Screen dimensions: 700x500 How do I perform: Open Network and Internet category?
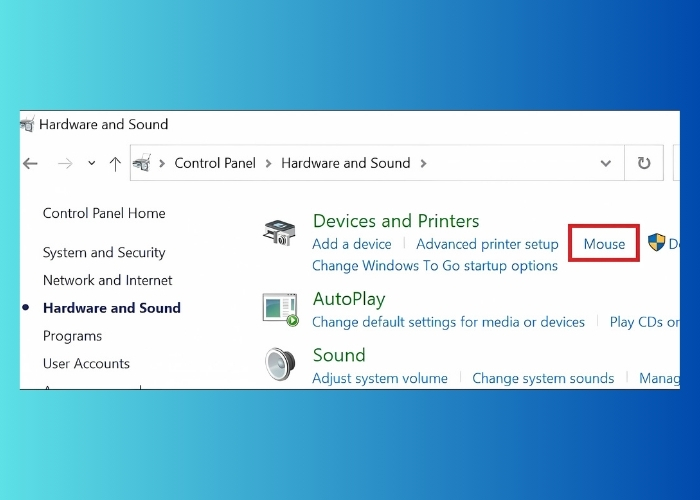pyautogui.click(x=108, y=280)
